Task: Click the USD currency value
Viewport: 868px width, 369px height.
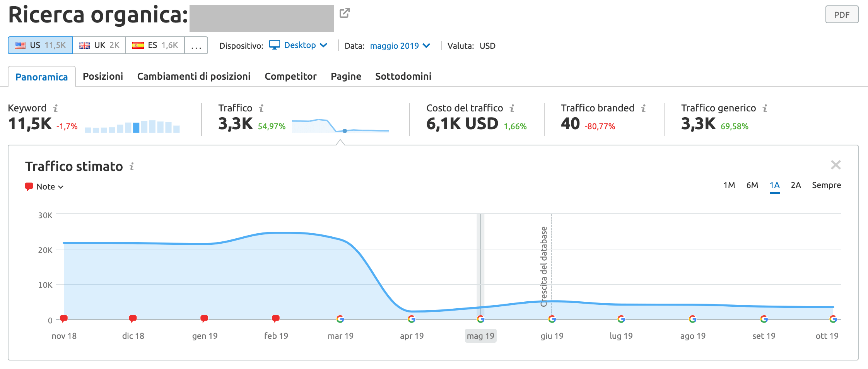Action: tap(487, 46)
